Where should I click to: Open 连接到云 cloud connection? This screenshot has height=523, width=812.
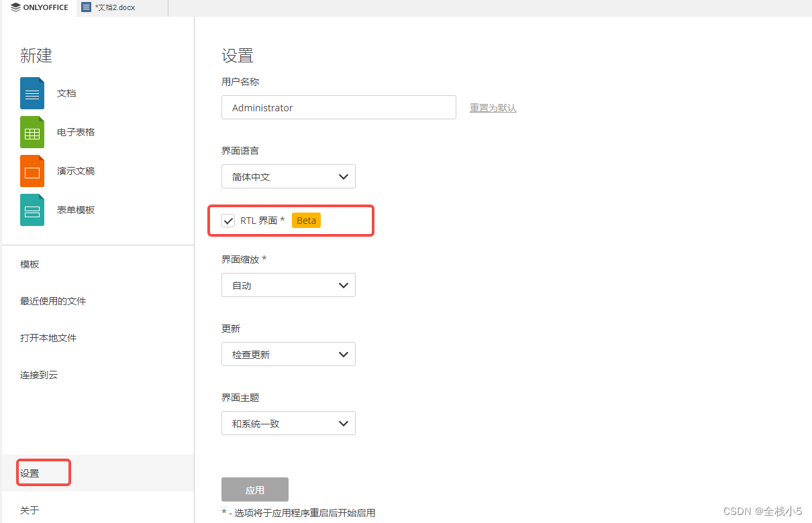click(x=39, y=375)
